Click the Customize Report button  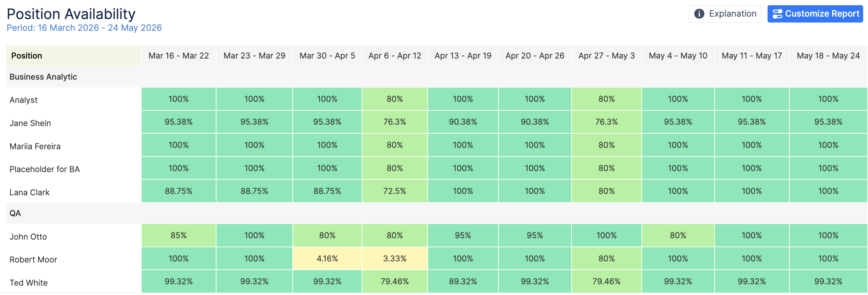(x=815, y=14)
